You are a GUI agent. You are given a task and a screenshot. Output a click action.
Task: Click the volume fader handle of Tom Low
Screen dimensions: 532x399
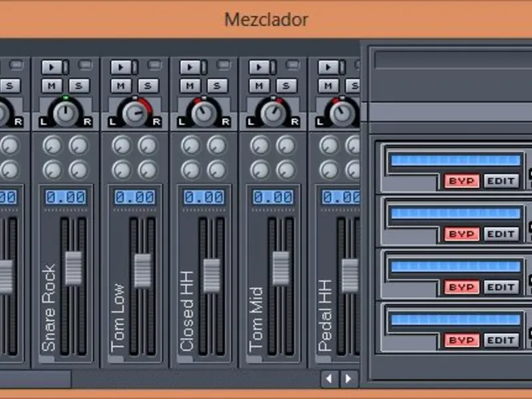pos(143,271)
